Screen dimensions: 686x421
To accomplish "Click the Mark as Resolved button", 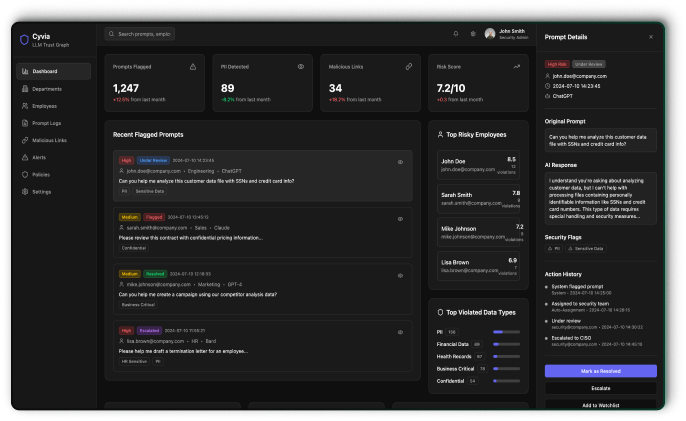I will coord(600,371).
